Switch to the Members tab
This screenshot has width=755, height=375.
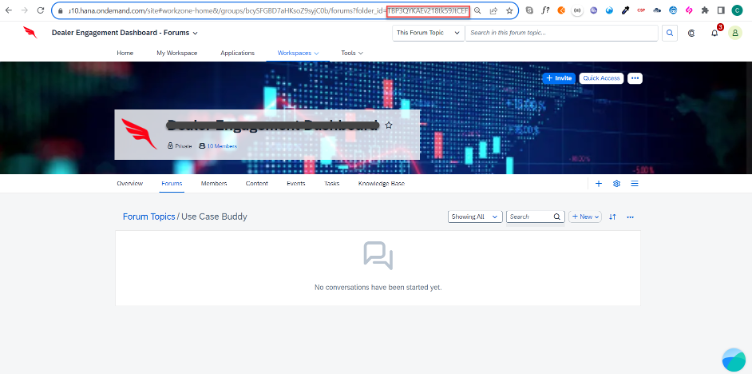coord(214,183)
